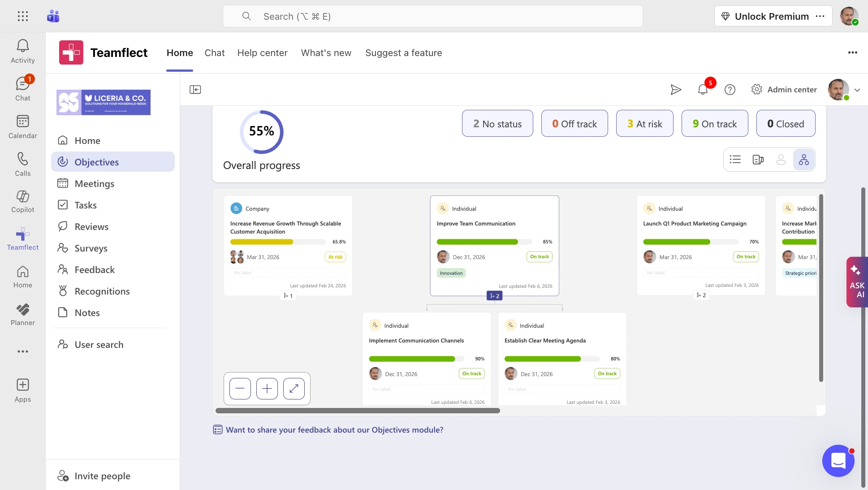The width and height of the screenshot is (868, 490).
Task: Open the Surveys section
Action: [x=91, y=248]
